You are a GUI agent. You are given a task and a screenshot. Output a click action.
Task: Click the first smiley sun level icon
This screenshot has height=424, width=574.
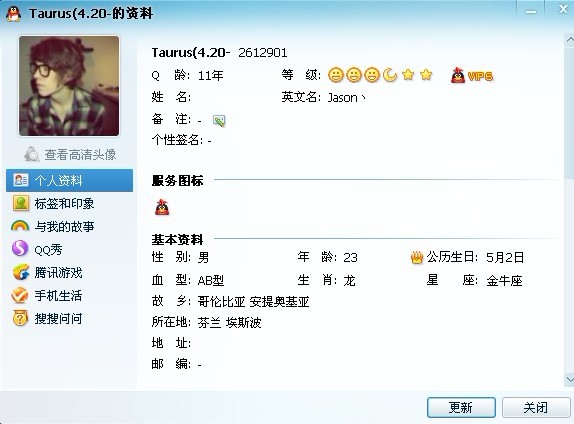335,75
